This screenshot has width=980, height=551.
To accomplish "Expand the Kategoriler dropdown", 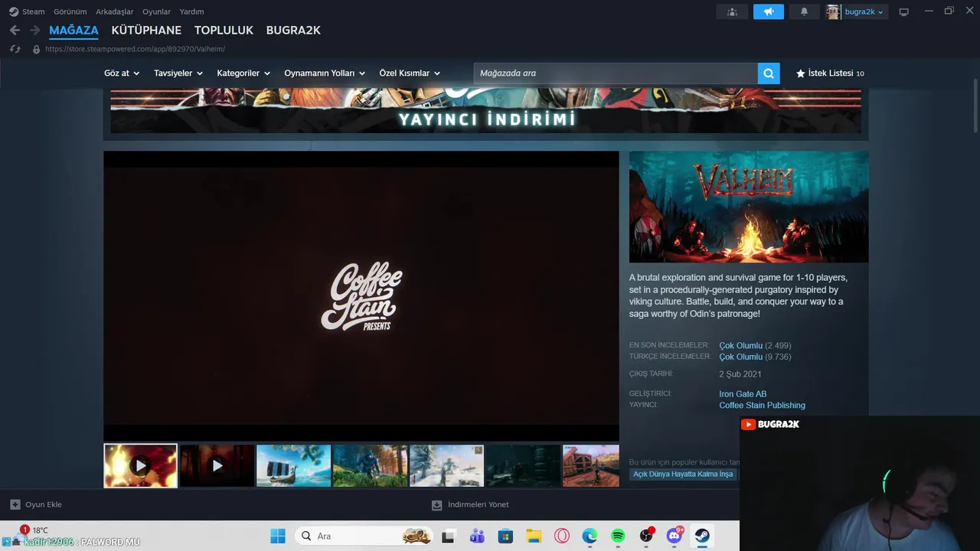I will [x=243, y=73].
